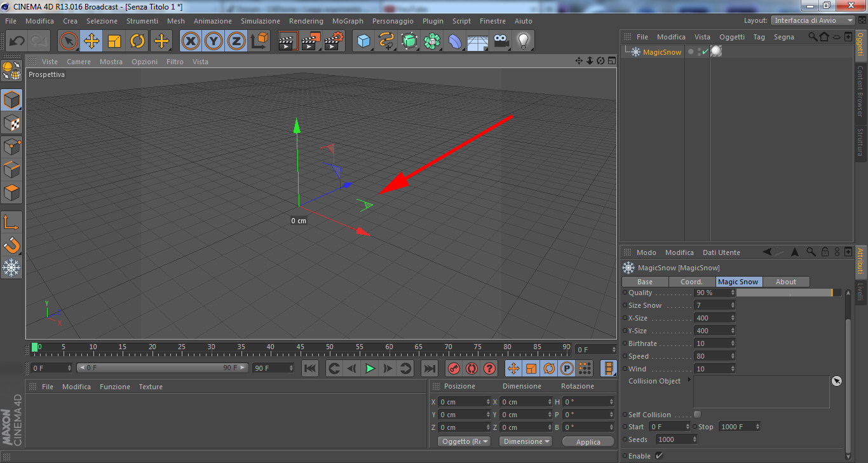Open the deformer objects icon

click(455, 41)
